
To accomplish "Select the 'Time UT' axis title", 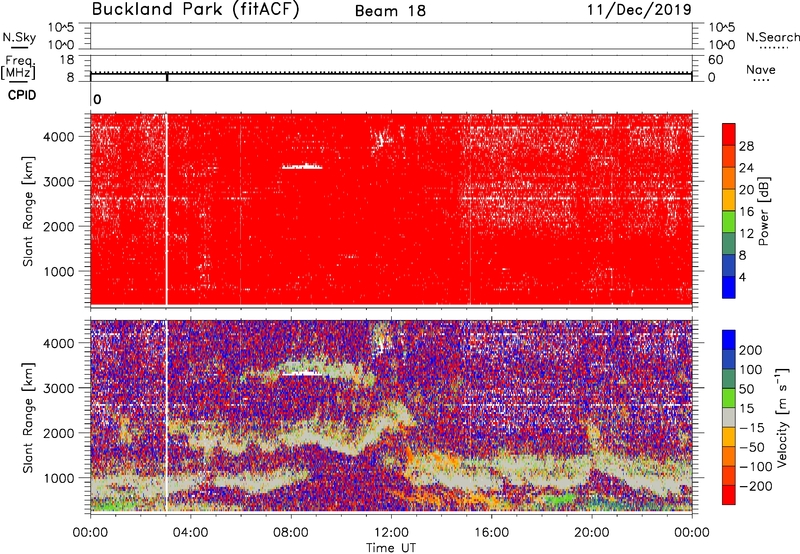I will coord(391,548).
